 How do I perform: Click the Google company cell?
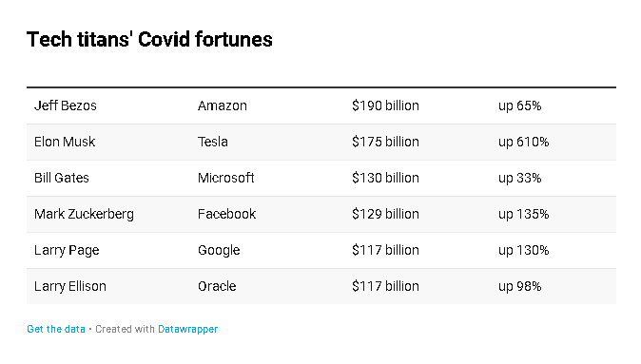point(219,250)
